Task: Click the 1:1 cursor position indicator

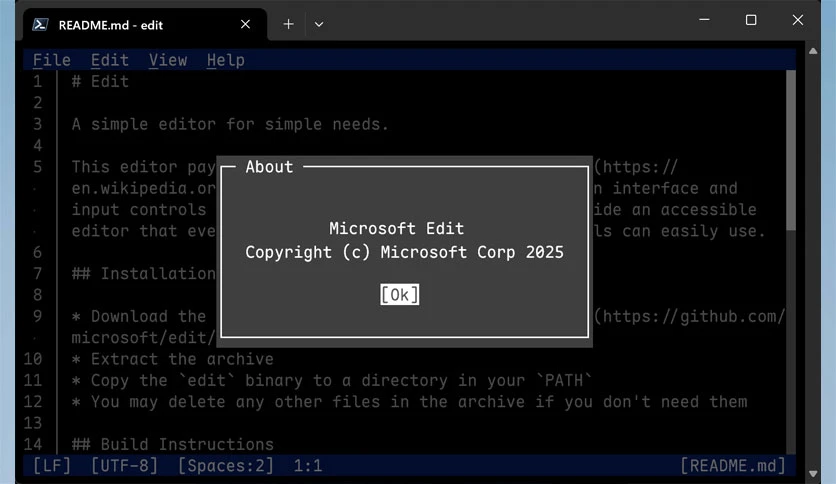Action: [308, 466]
